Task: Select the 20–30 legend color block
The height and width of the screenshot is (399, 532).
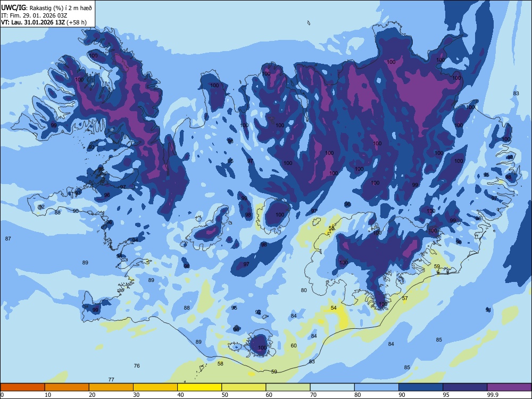Action: click(111, 387)
